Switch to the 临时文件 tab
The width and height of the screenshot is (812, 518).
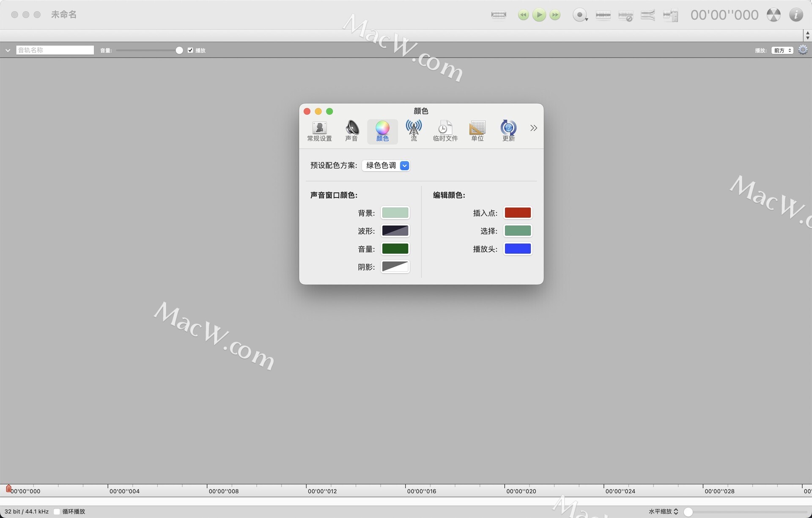445,131
